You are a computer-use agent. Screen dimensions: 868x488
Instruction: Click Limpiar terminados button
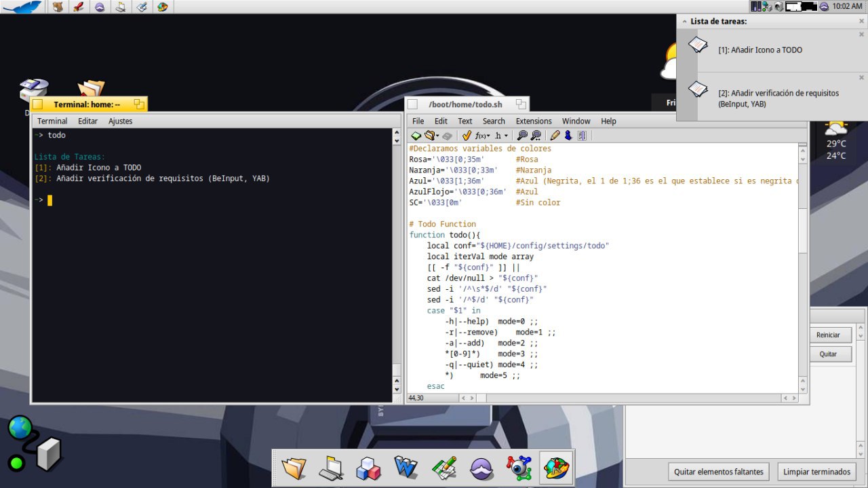pos(816,472)
